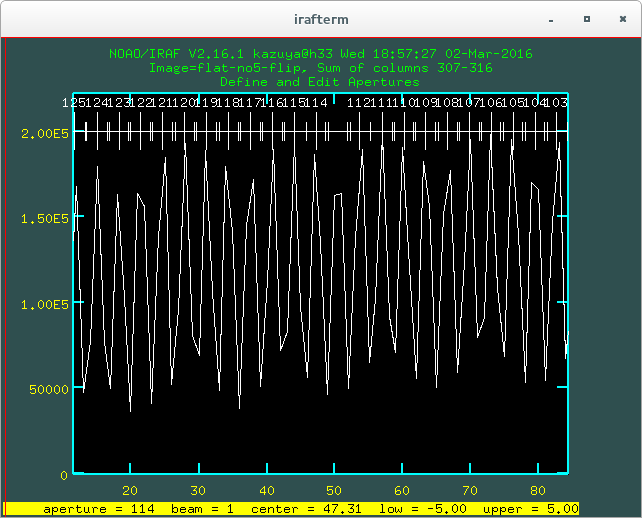Select aperture label 109

coord(425,102)
